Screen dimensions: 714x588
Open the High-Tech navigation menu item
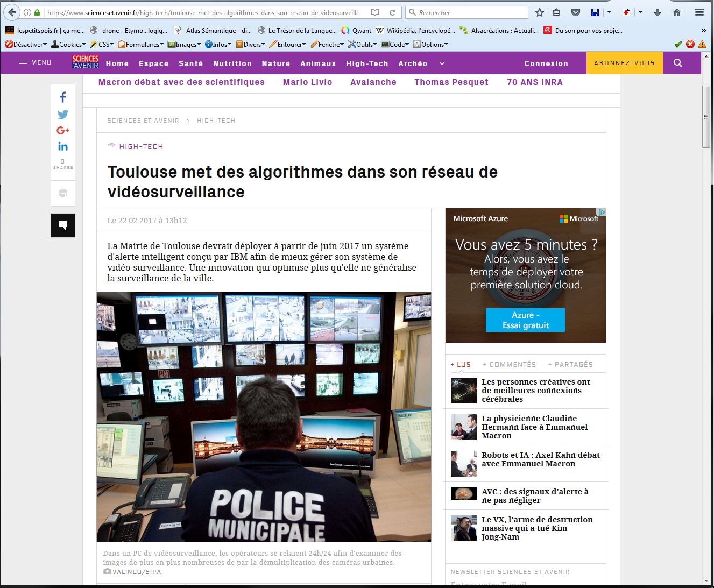(x=367, y=63)
